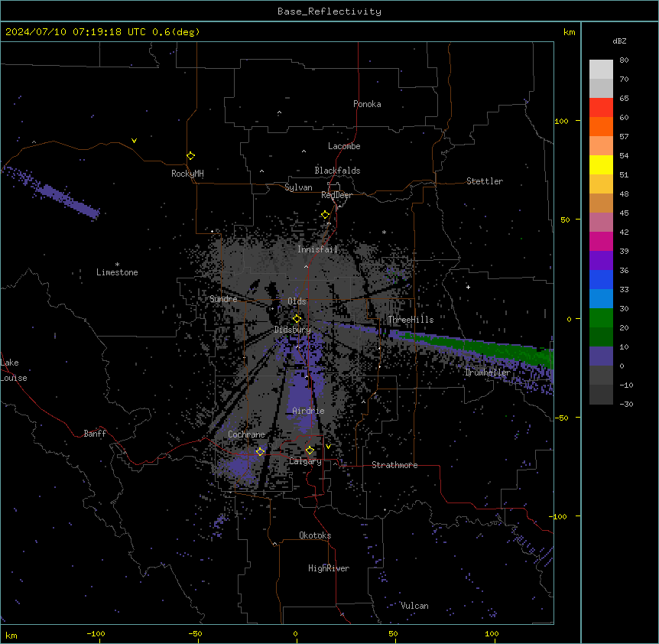Select the magenta 42 dBZ legend swatch
659x644 pixels.
601,241
